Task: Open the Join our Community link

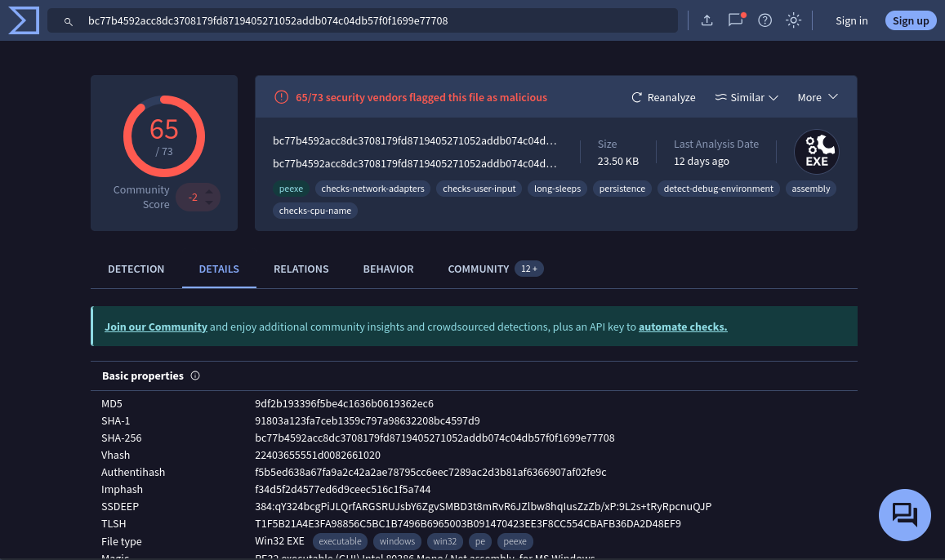Action: coord(155,327)
